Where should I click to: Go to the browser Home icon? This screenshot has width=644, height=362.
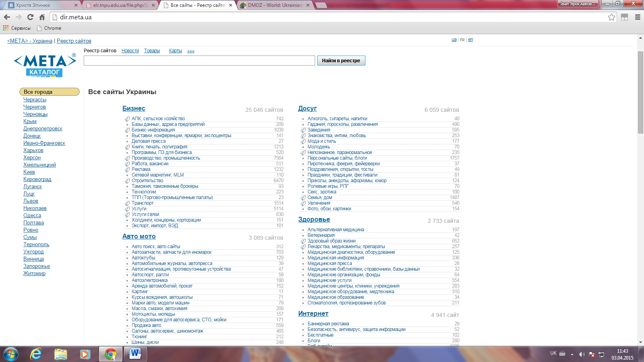tap(42, 17)
